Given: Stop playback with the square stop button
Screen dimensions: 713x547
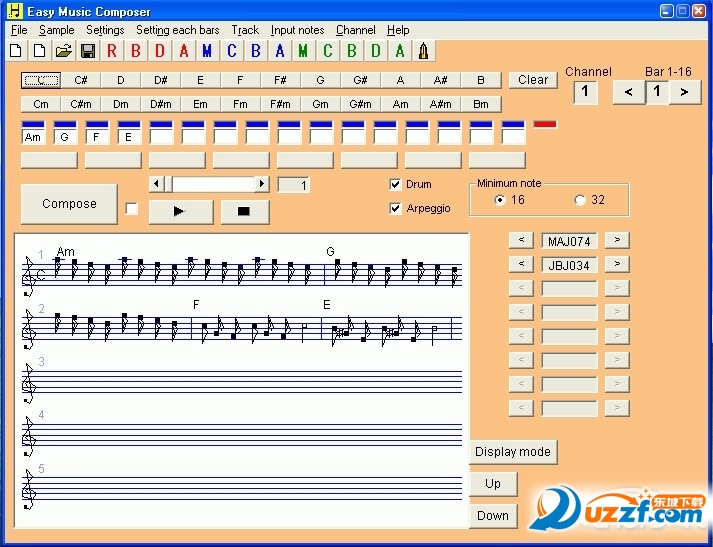Looking at the screenshot, I should tap(245, 211).
